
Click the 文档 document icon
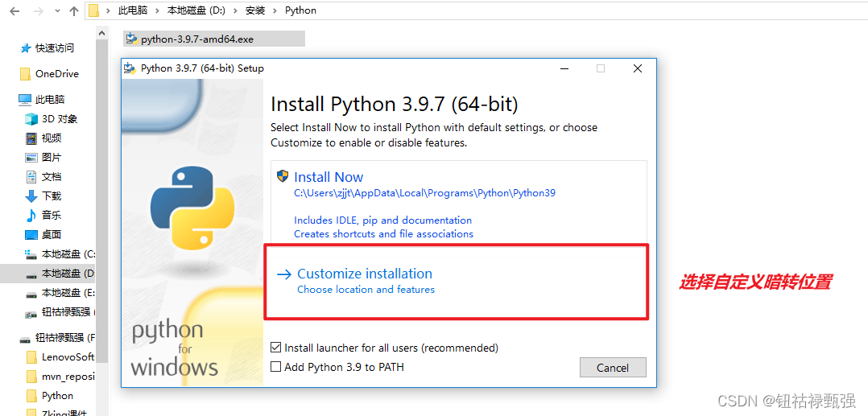[31, 176]
